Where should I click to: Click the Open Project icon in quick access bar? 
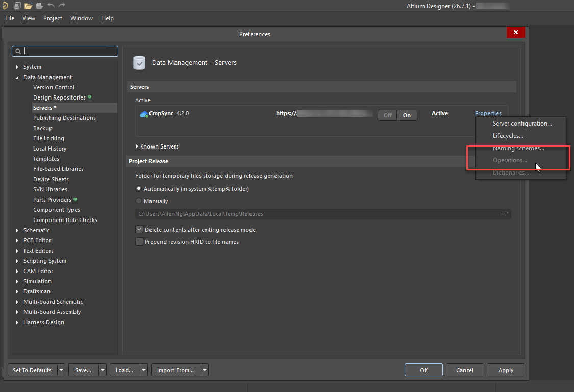coord(39,5)
